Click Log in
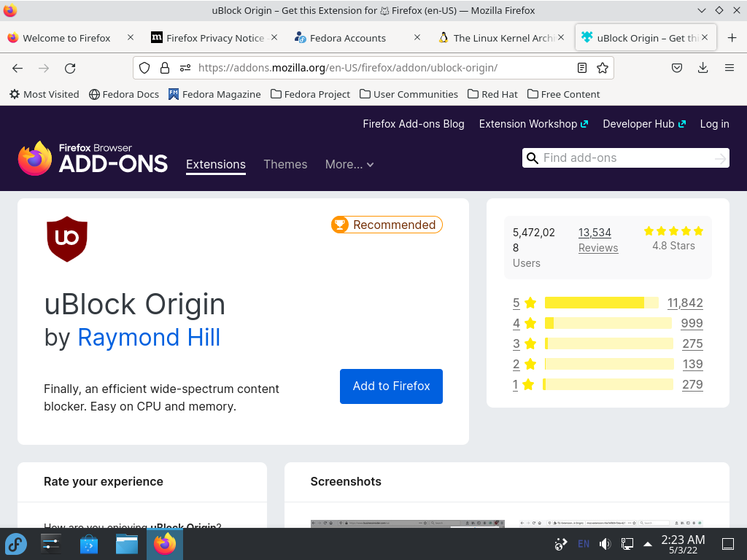 tap(715, 124)
